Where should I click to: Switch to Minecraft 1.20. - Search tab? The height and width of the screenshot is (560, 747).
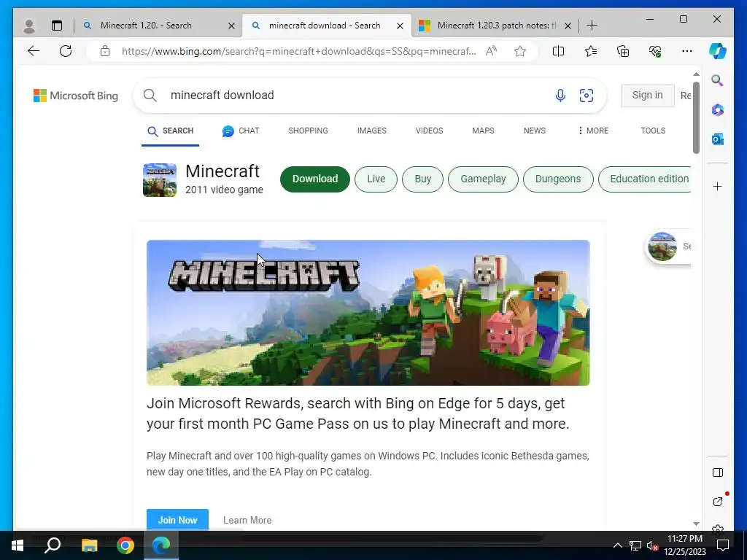147,26
